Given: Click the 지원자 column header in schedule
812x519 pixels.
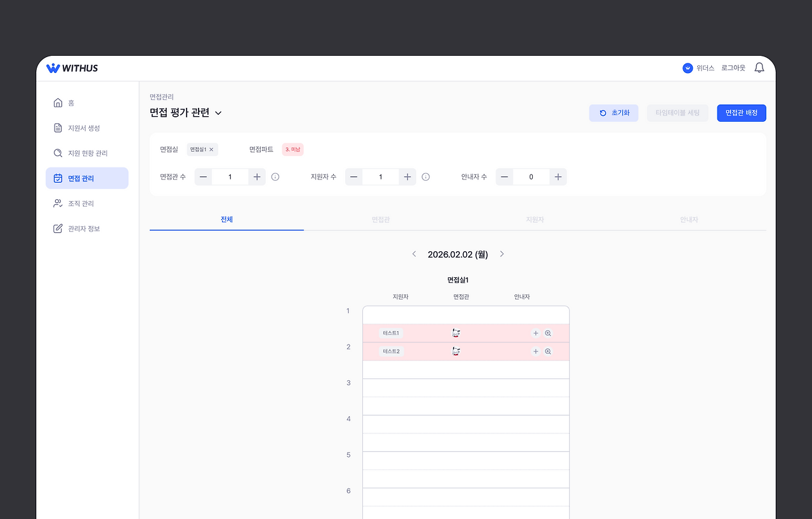Looking at the screenshot, I should click(400, 297).
